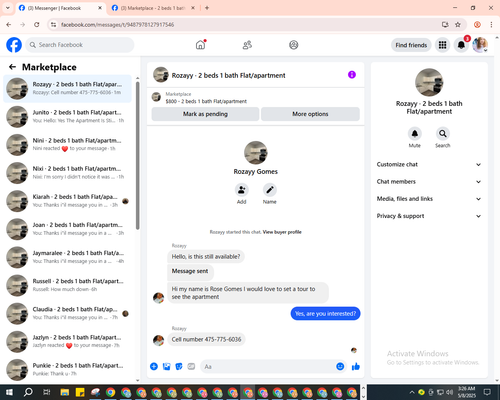Expand the Customize chat section
This screenshot has height=400, width=500.
(x=429, y=164)
